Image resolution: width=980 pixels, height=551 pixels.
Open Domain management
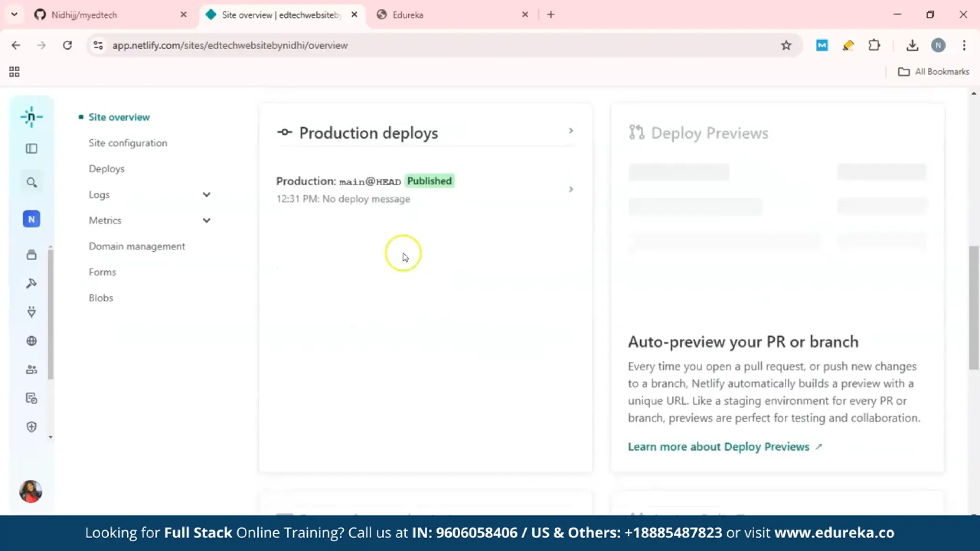point(137,246)
